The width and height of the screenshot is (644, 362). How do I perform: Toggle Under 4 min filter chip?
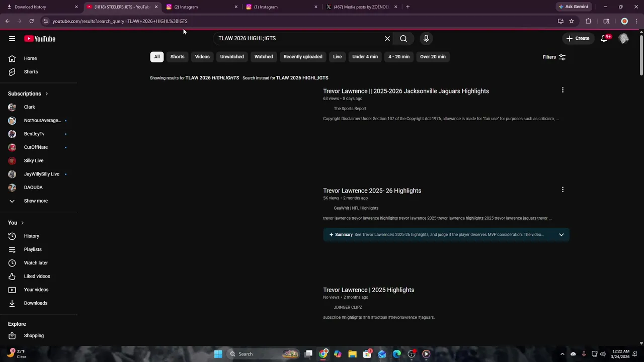(365, 57)
